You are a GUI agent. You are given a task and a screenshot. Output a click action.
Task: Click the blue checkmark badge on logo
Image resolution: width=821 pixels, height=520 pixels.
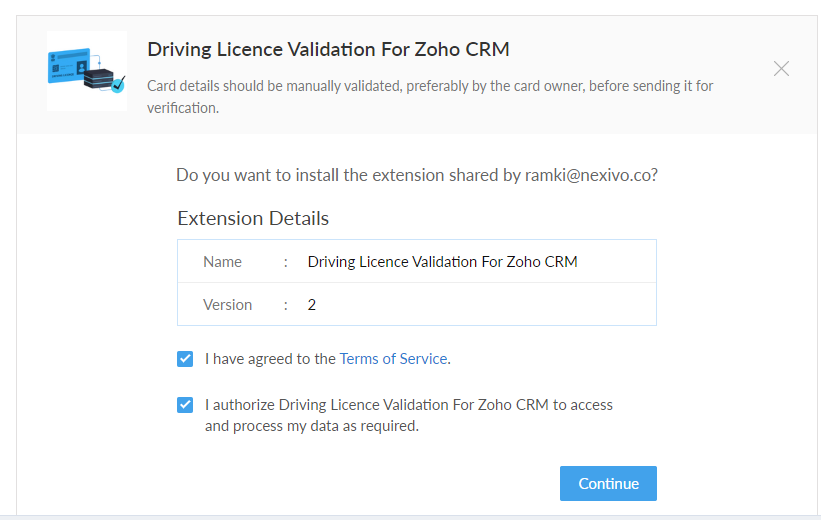(118, 84)
